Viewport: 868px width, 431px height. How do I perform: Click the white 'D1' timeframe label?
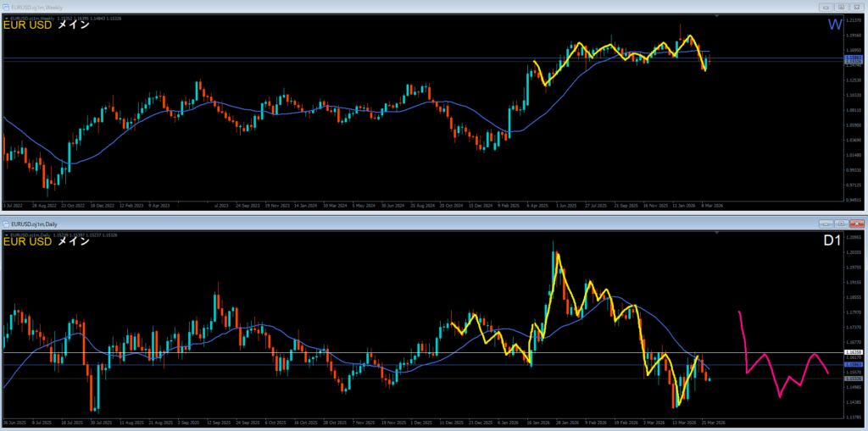coord(832,241)
